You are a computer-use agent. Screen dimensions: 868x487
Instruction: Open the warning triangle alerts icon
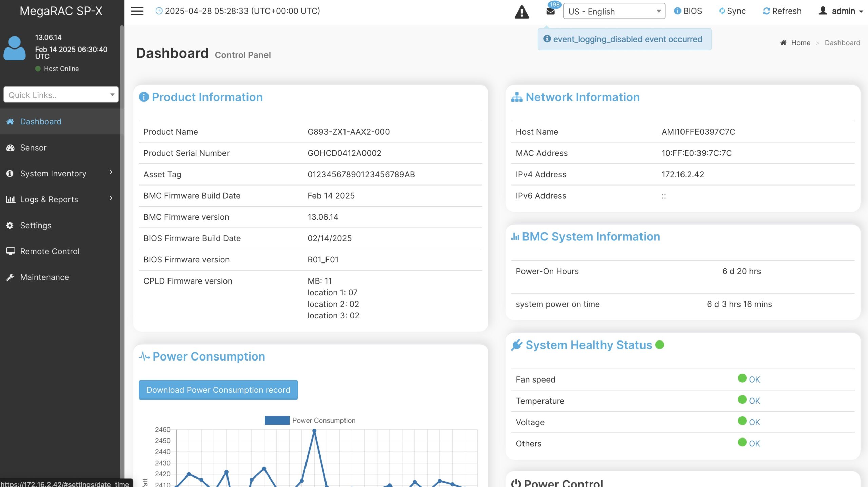click(x=521, y=12)
